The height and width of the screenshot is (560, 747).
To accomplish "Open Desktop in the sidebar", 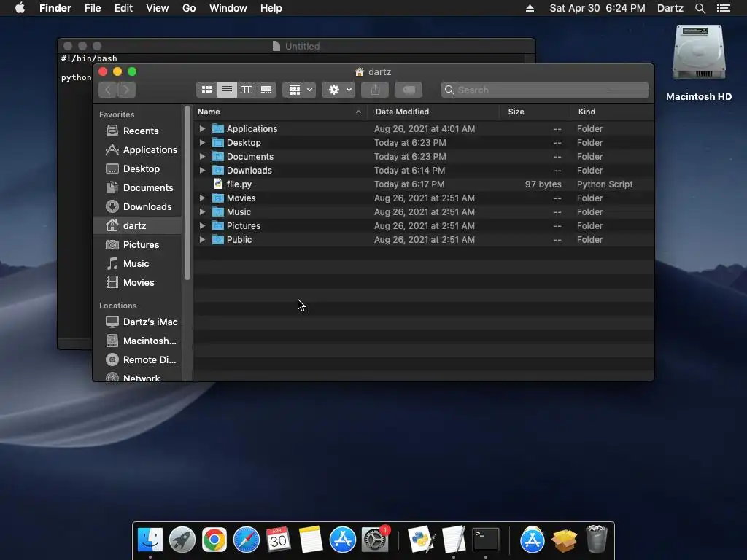I will (137, 168).
